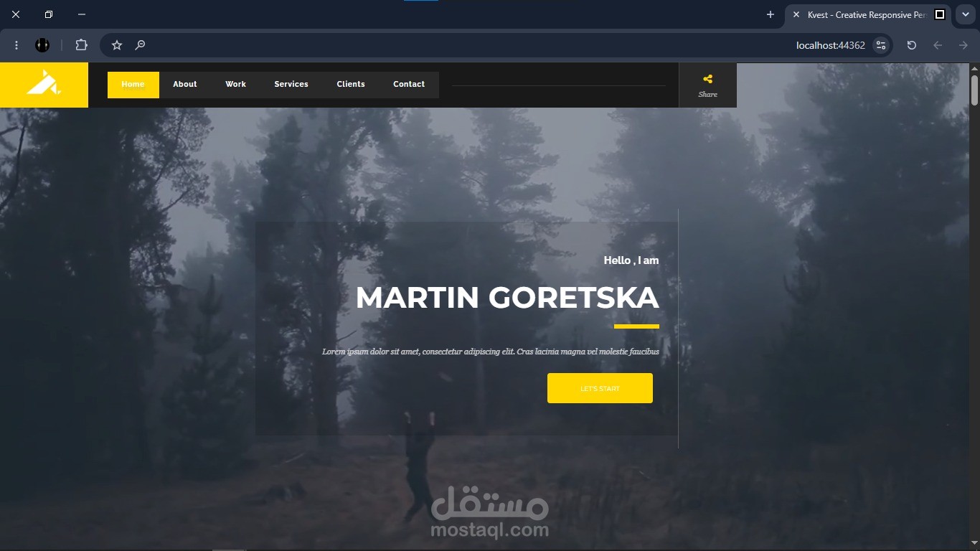Click the yellow Kvest logo
980x551 pixels.
click(x=44, y=85)
